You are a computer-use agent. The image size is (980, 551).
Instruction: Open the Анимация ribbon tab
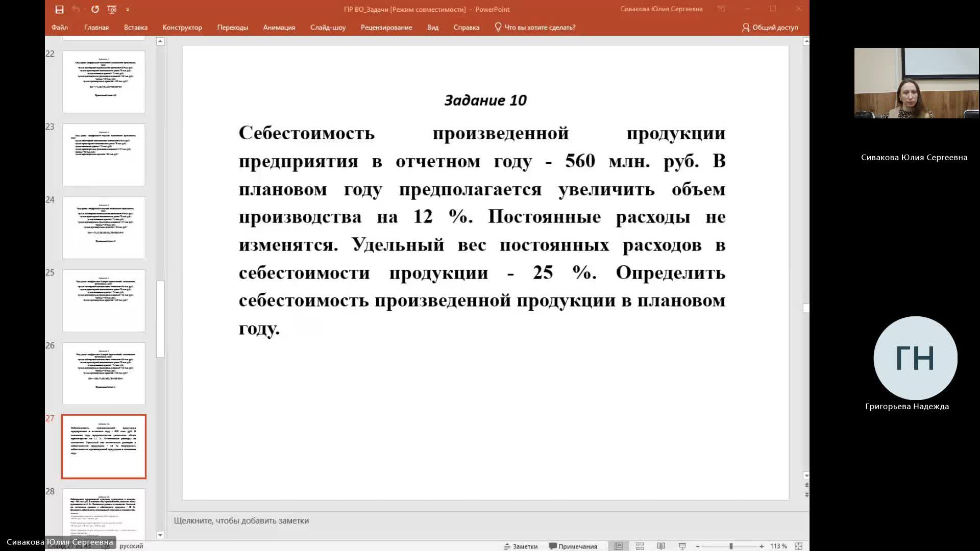click(279, 28)
